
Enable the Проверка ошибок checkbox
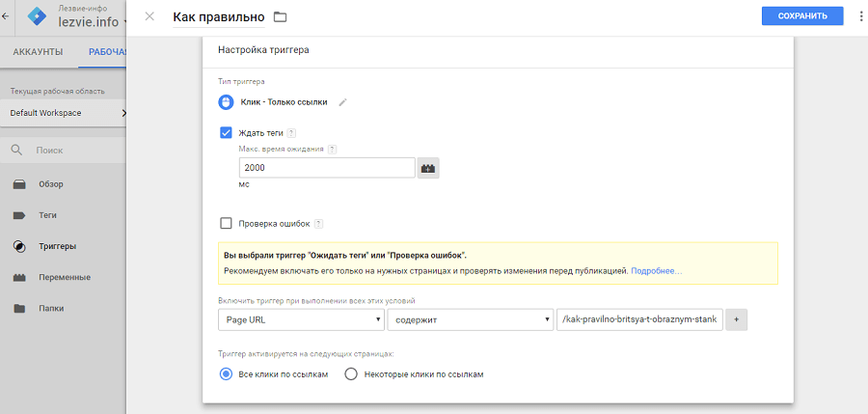pyautogui.click(x=227, y=224)
